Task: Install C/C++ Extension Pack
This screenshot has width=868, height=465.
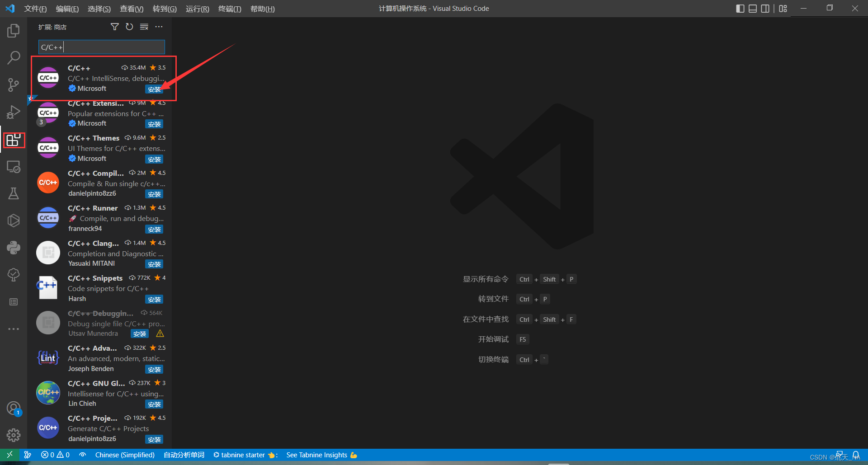Action: point(154,124)
